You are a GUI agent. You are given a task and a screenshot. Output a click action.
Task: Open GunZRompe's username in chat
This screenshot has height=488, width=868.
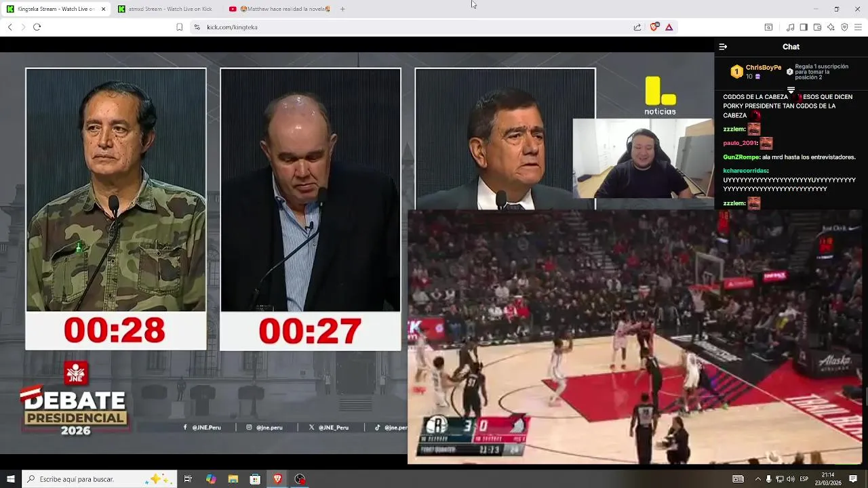coord(741,157)
